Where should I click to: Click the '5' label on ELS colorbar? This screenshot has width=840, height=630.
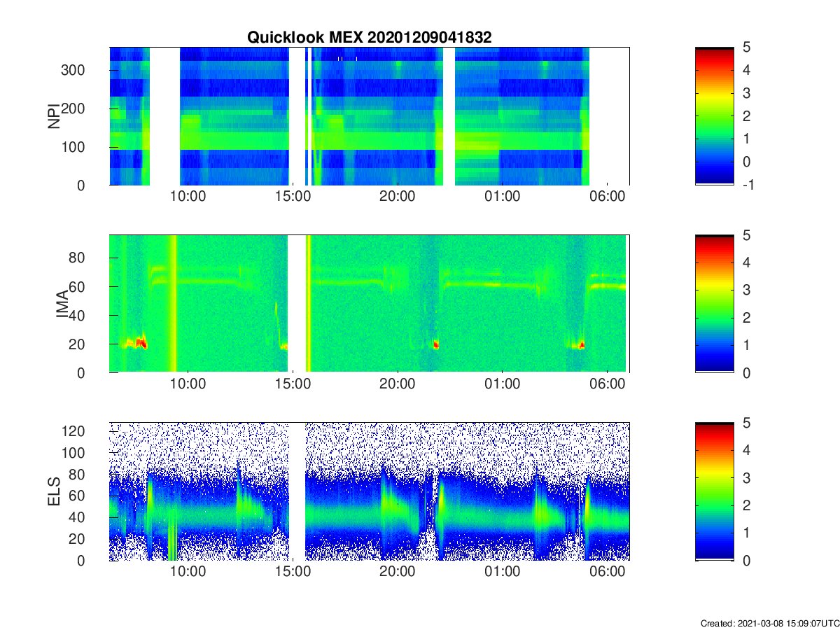[x=746, y=423]
